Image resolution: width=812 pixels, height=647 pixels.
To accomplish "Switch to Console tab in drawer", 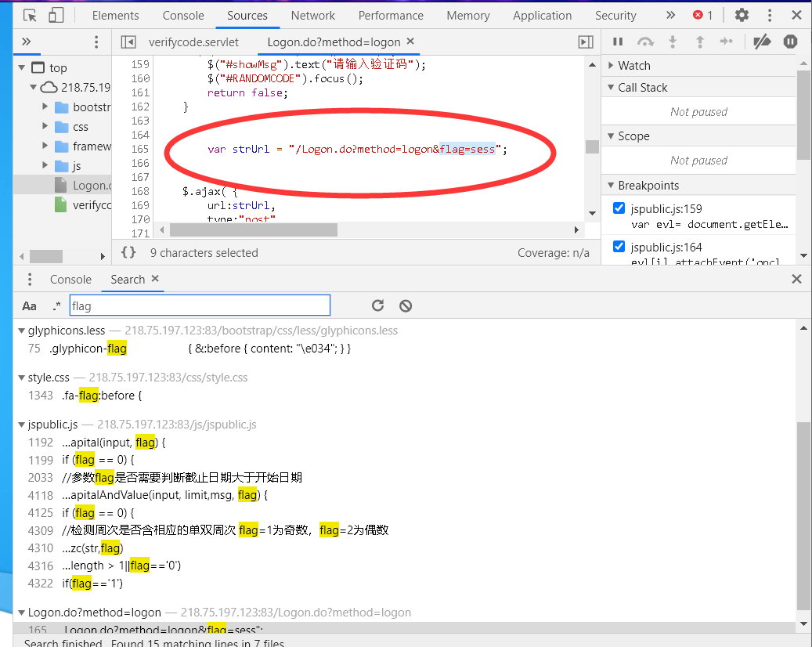I will tap(70, 279).
